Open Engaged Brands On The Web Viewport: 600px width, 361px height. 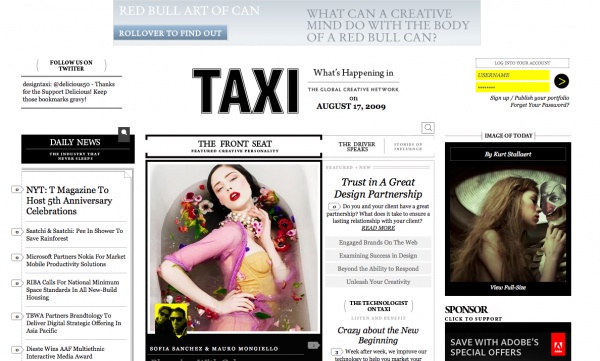[x=378, y=242]
